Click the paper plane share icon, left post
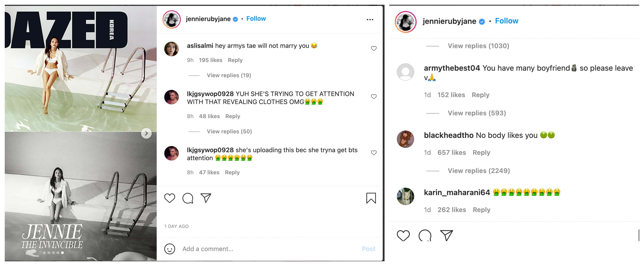 click(206, 198)
